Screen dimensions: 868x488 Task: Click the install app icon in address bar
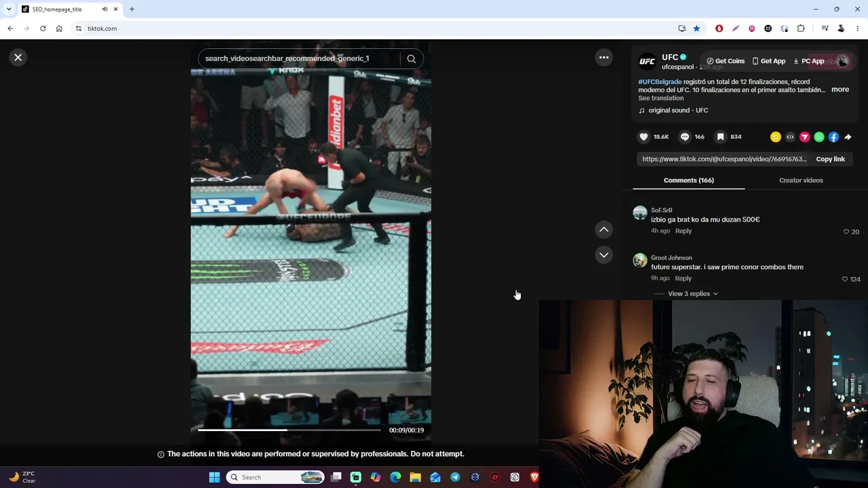click(682, 28)
